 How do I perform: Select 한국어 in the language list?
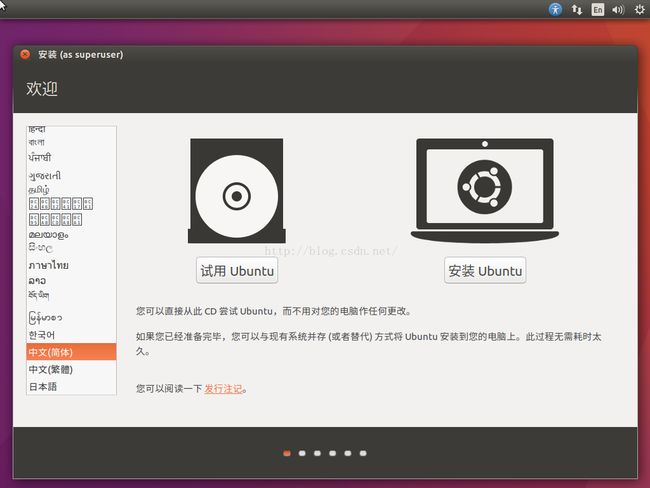(x=71, y=335)
